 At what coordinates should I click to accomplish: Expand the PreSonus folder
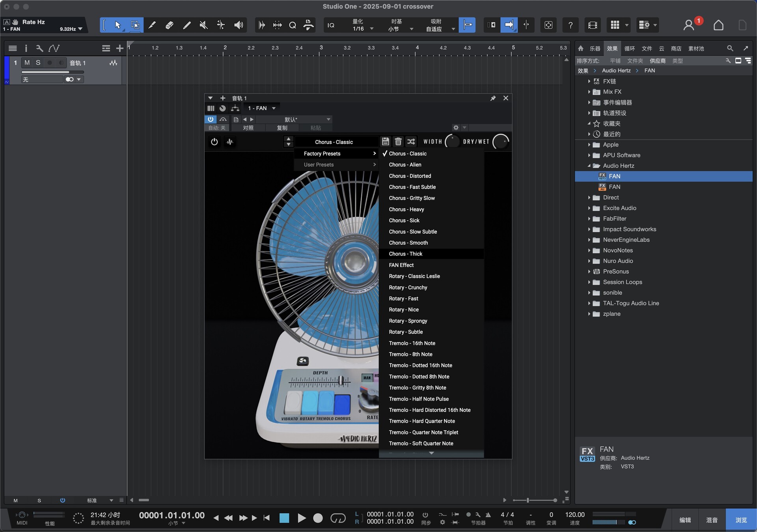pos(589,271)
